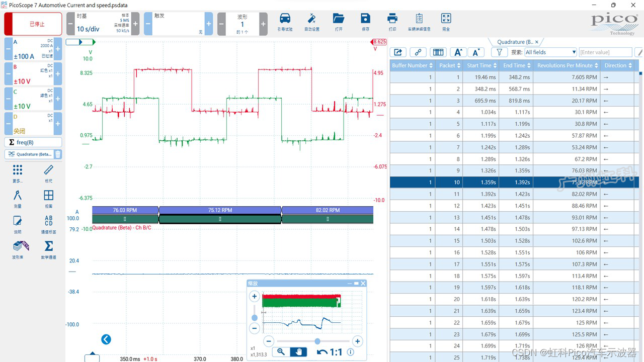
Task: Open the freq(B) math channel
Action: pos(33,142)
